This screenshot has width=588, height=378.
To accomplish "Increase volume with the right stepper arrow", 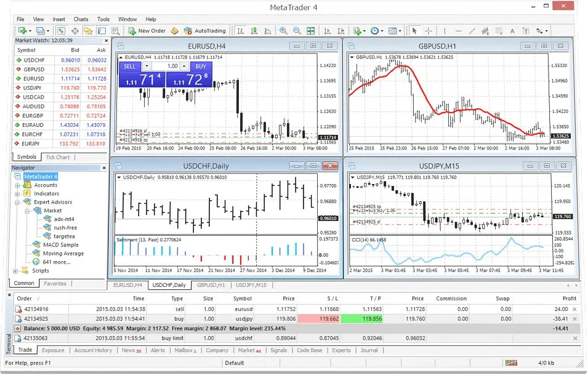I will point(184,66).
